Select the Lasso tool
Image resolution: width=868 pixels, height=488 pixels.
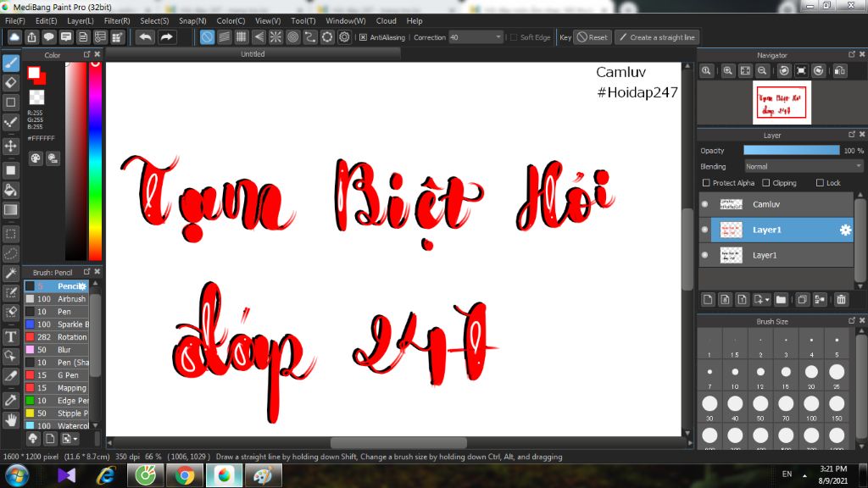coord(10,253)
